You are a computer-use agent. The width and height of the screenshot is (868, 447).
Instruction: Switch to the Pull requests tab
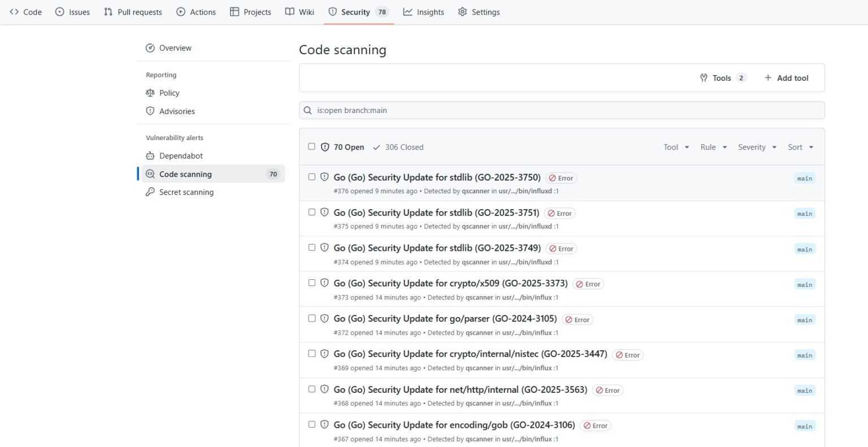(132, 12)
